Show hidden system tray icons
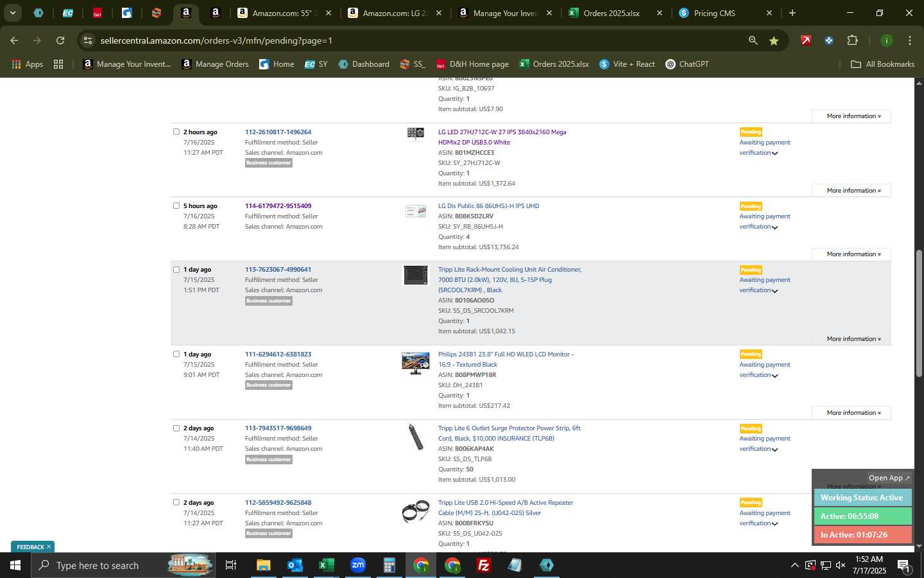Image resolution: width=924 pixels, height=578 pixels. (x=794, y=565)
